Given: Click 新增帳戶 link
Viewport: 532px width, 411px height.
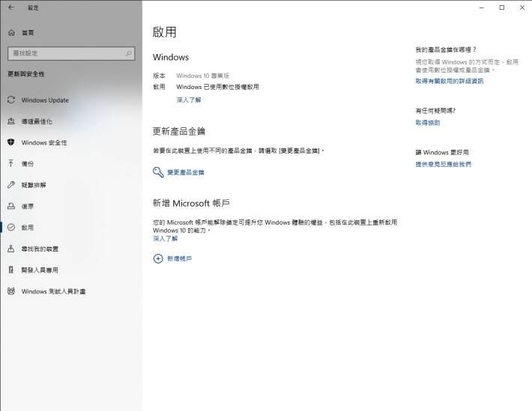Looking at the screenshot, I should pos(180,259).
